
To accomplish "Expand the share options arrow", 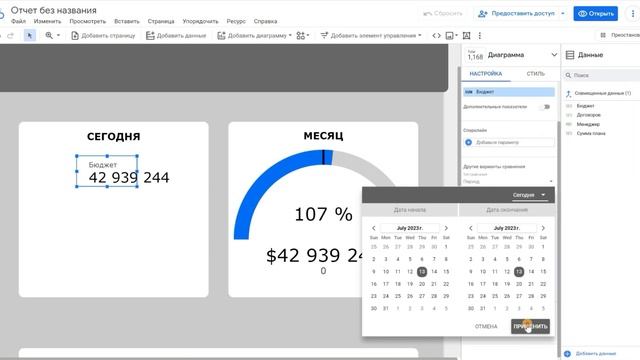I will [x=563, y=13].
